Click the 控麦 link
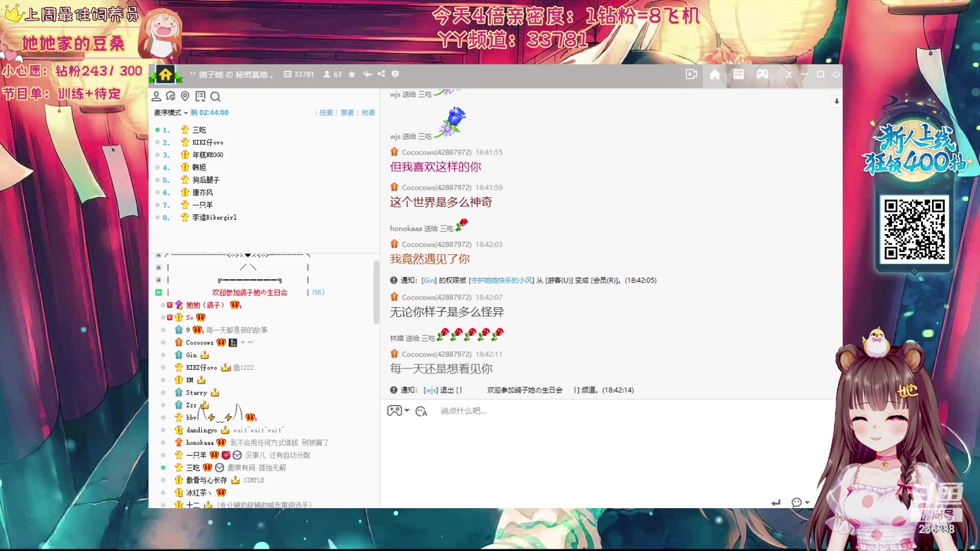This screenshot has height=551, width=980. pos(326,113)
